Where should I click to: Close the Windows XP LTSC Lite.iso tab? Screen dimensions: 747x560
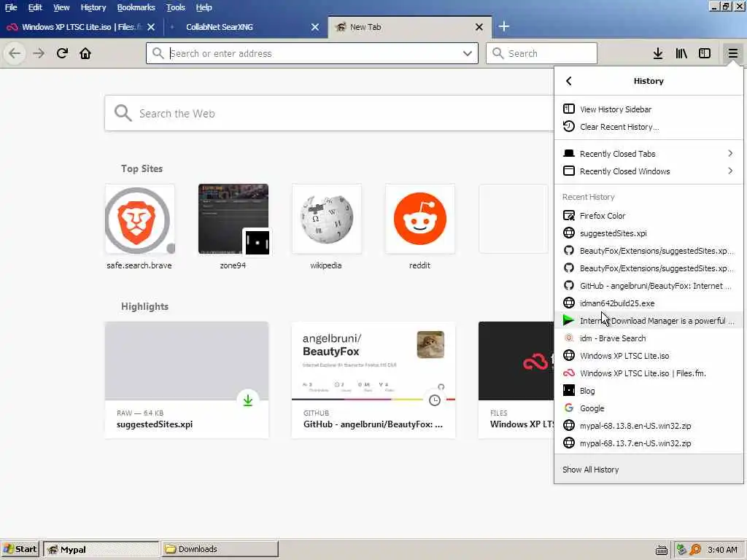click(151, 27)
